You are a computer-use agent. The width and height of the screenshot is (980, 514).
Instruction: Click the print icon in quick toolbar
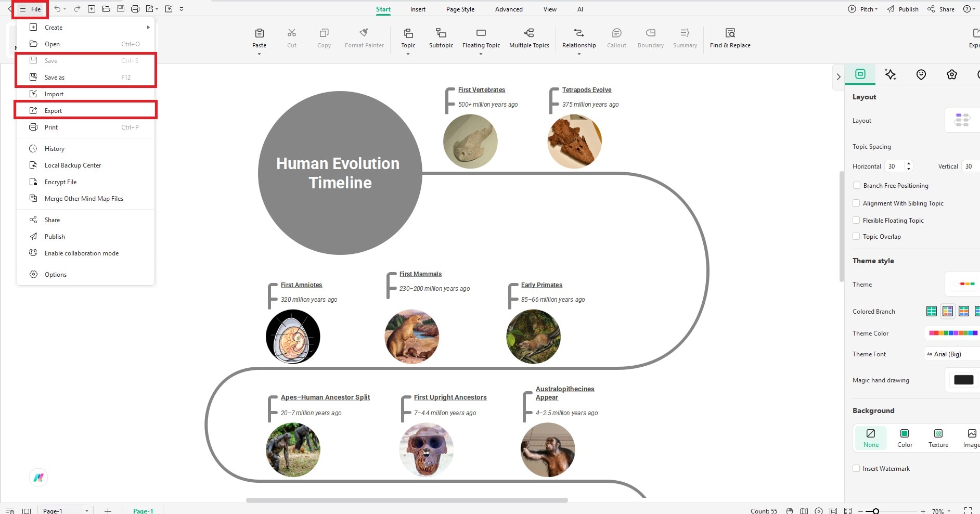click(135, 9)
